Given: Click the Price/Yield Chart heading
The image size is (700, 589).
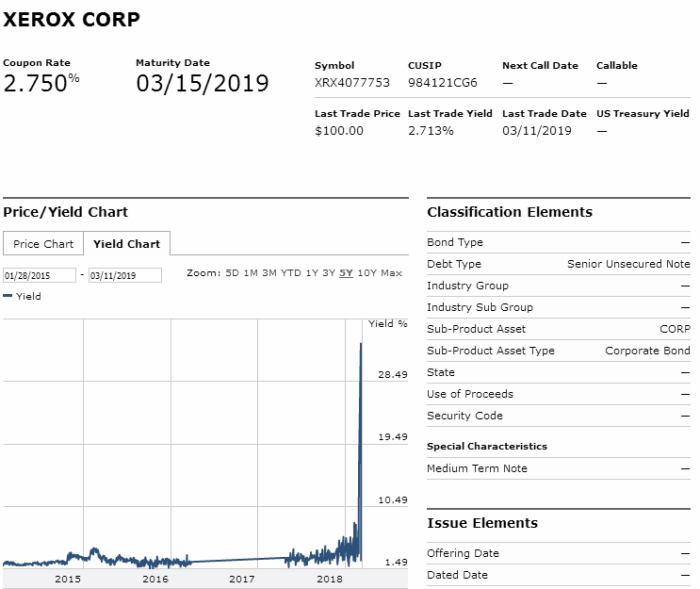Looking at the screenshot, I should (65, 212).
